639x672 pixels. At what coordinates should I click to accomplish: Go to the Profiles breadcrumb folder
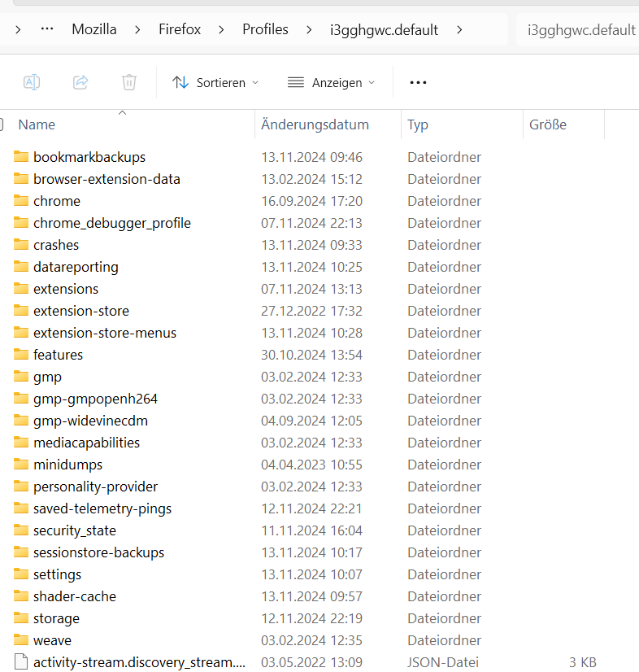[265, 29]
